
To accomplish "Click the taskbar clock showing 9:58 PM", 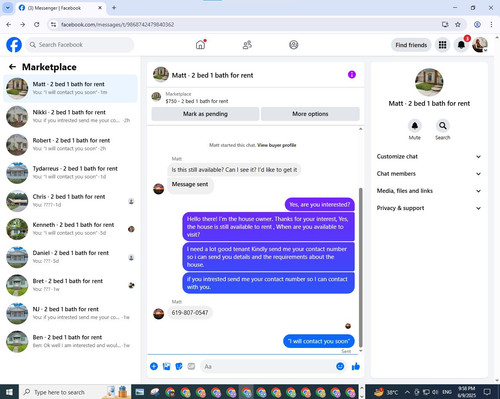I will coord(466,392).
